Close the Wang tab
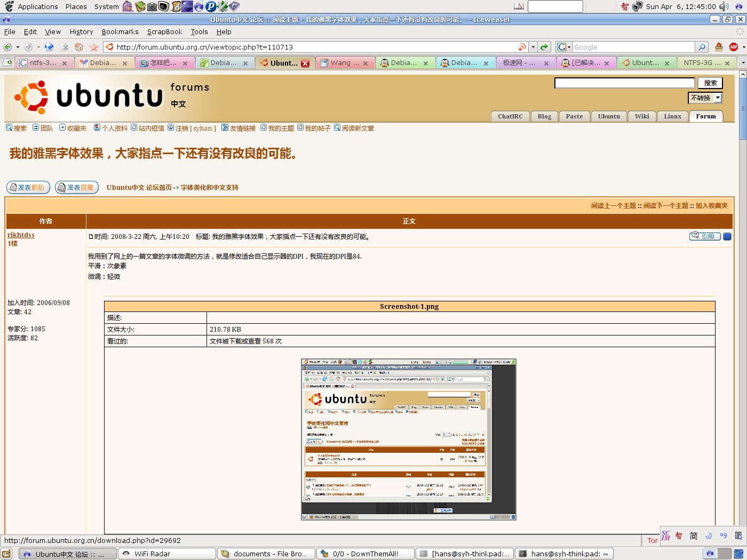This screenshot has width=747, height=560. (365, 63)
